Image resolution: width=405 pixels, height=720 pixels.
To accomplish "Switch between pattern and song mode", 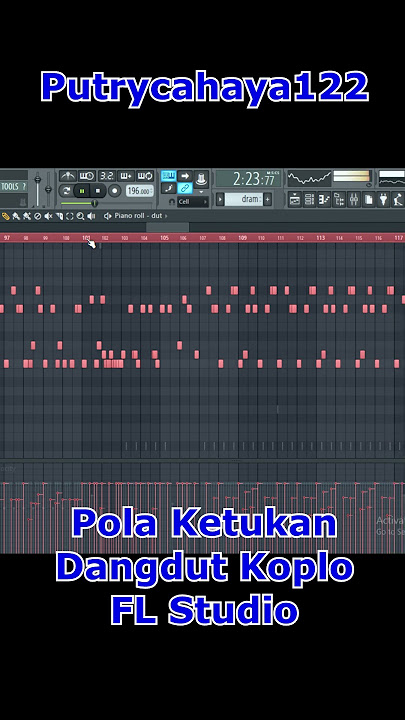I will click(x=67, y=191).
